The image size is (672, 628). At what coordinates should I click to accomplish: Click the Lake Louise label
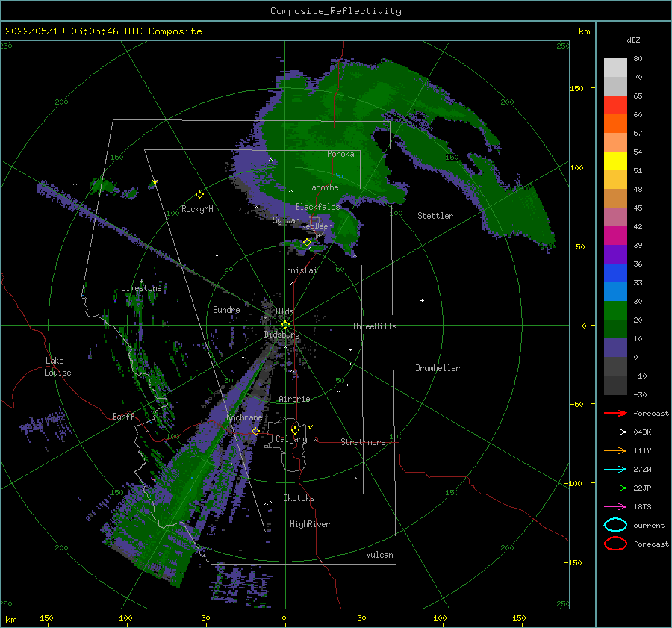[57, 367]
